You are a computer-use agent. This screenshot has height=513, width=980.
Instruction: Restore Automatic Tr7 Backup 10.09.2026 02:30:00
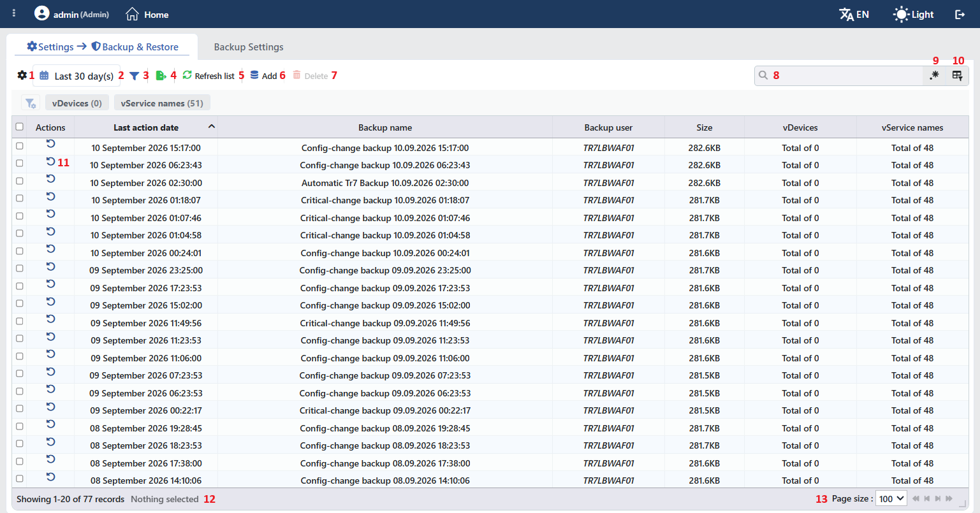(50, 179)
